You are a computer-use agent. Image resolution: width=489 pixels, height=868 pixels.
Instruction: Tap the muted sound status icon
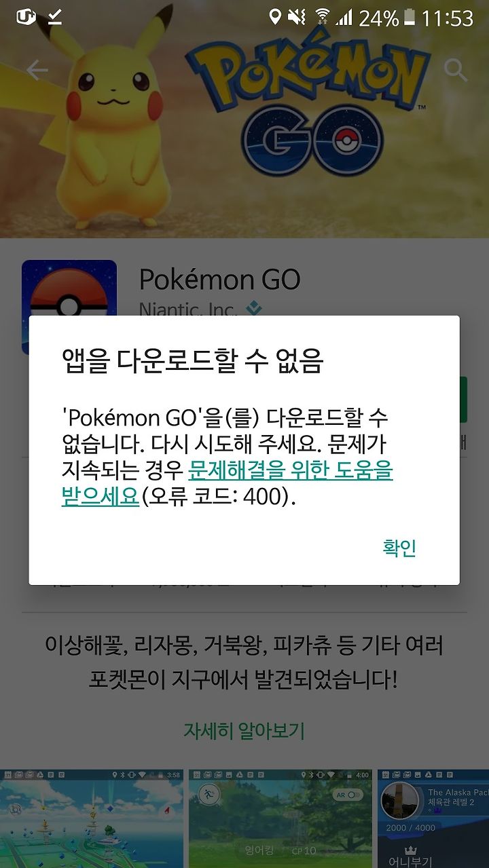(x=297, y=17)
